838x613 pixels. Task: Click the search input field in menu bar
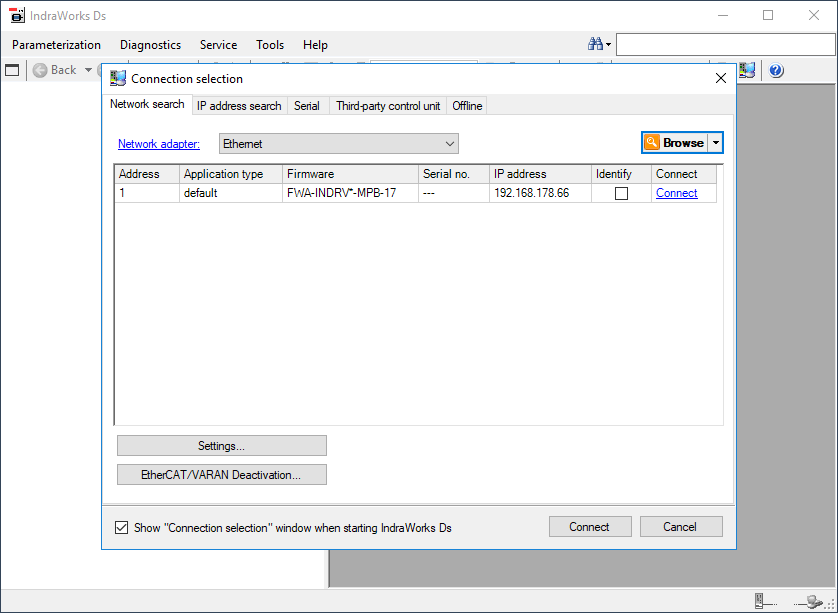(x=725, y=44)
